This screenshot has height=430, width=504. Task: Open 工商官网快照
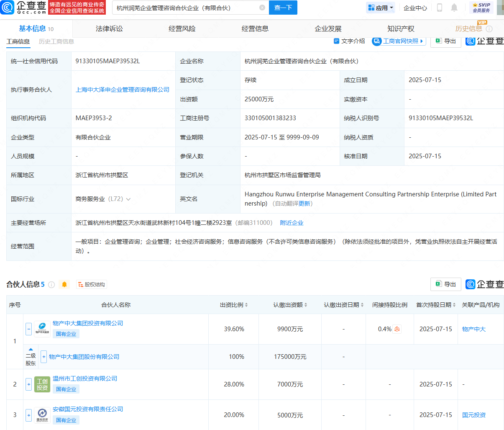pyautogui.click(x=399, y=41)
